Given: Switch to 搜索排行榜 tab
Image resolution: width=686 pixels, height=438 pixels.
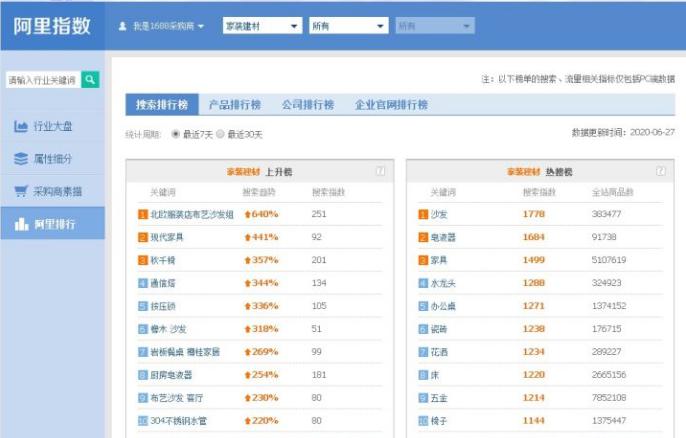Looking at the screenshot, I should click(x=162, y=105).
